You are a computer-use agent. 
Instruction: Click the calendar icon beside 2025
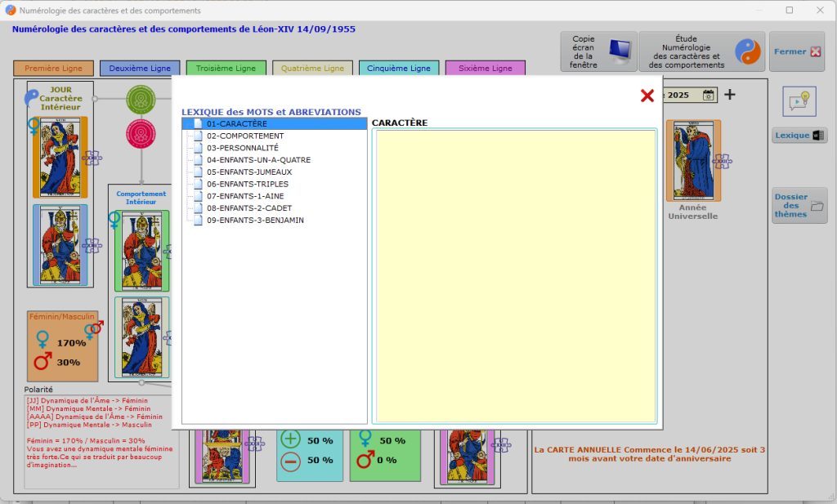point(709,95)
